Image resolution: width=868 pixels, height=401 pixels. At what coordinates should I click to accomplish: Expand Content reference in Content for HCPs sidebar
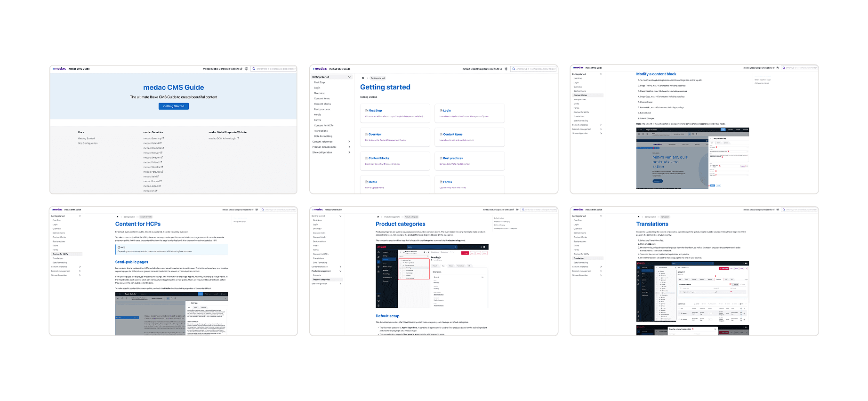pyautogui.click(x=80, y=267)
